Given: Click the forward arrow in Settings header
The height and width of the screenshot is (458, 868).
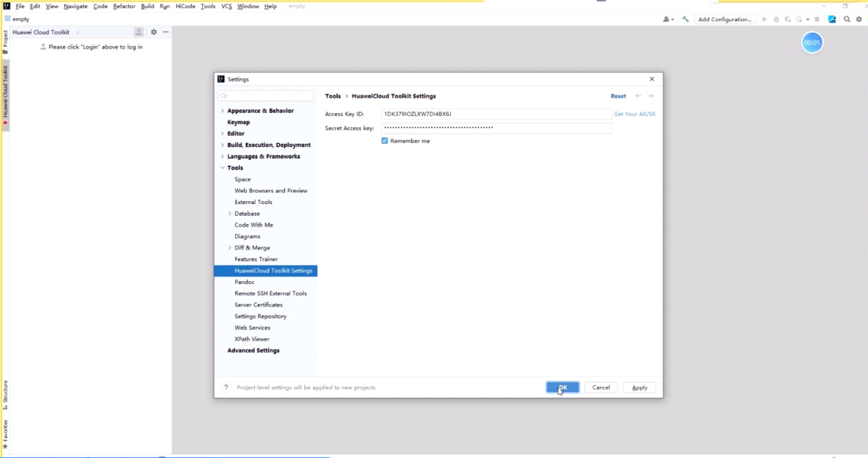Looking at the screenshot, I should (651, 96).
